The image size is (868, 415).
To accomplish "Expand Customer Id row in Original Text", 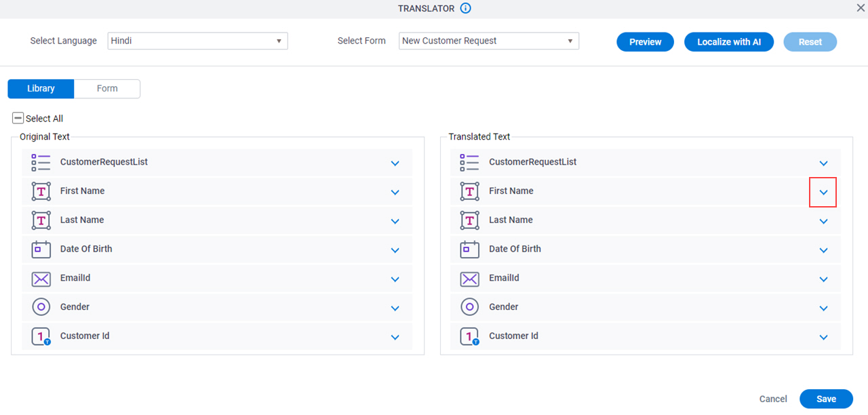I will pyautogui.click(x=395, y=338).
